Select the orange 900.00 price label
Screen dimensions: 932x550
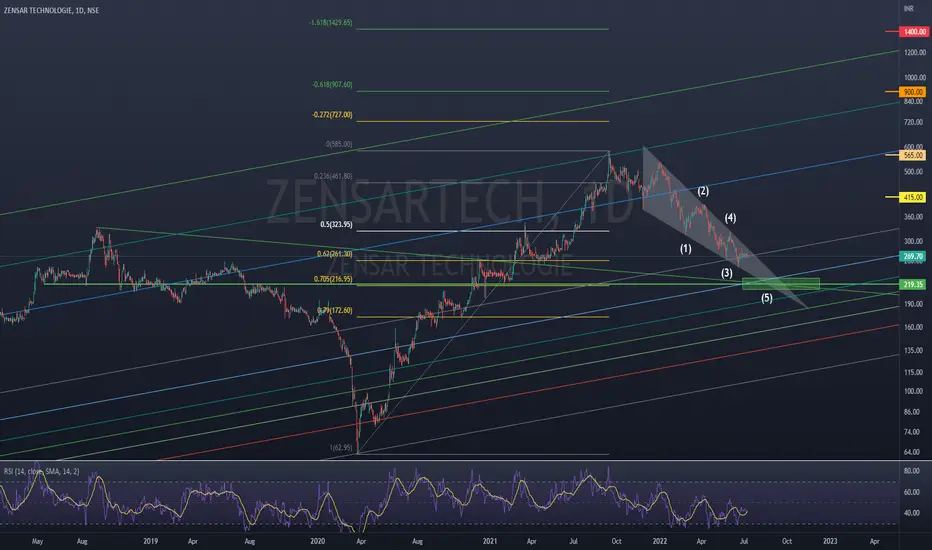pyautogui.click(x=914, y=92)
